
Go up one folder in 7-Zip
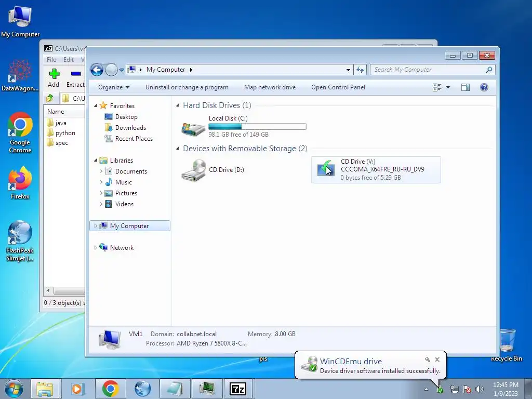coord(50,98)
